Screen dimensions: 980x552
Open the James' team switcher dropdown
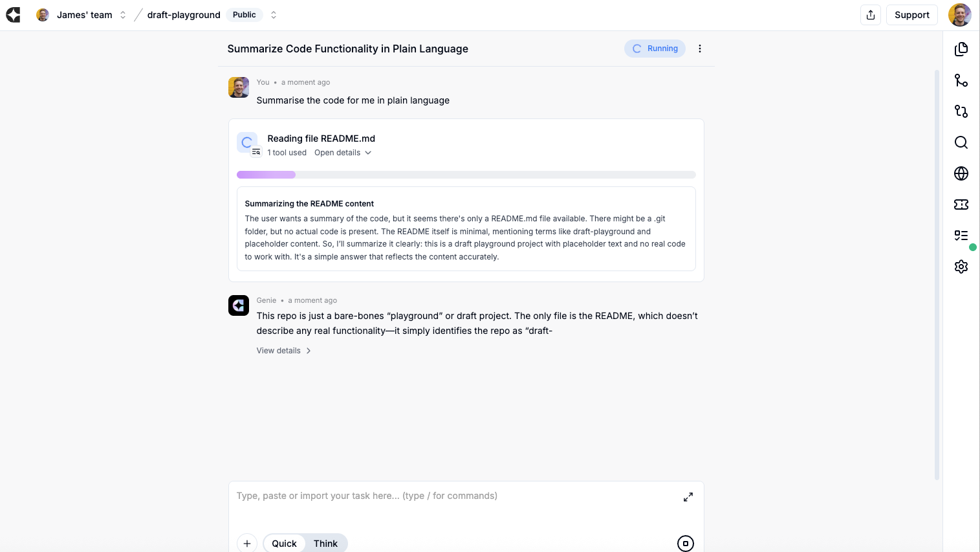click(x=123, y=15)
